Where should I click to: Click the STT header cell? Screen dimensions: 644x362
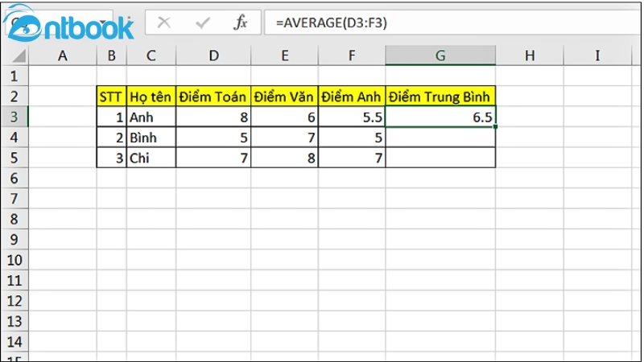tap(111, 97)
